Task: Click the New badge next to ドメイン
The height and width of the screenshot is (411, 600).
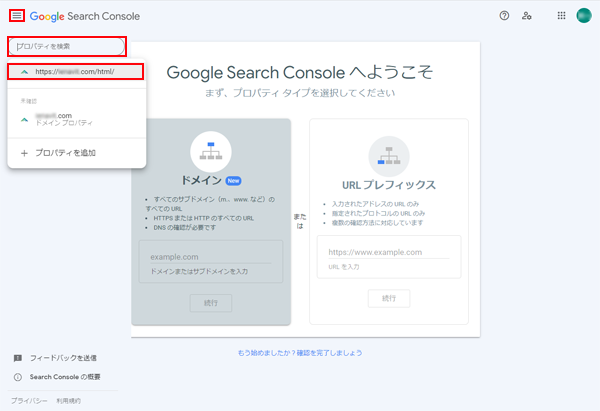Action: point(233,181)
